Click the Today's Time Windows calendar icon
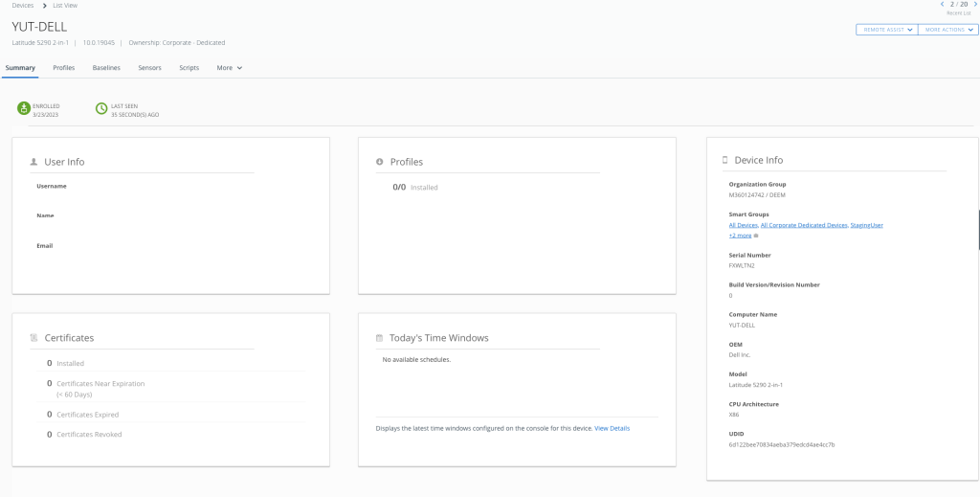Viewport: 980px width, 497px height. pos(380,338)
